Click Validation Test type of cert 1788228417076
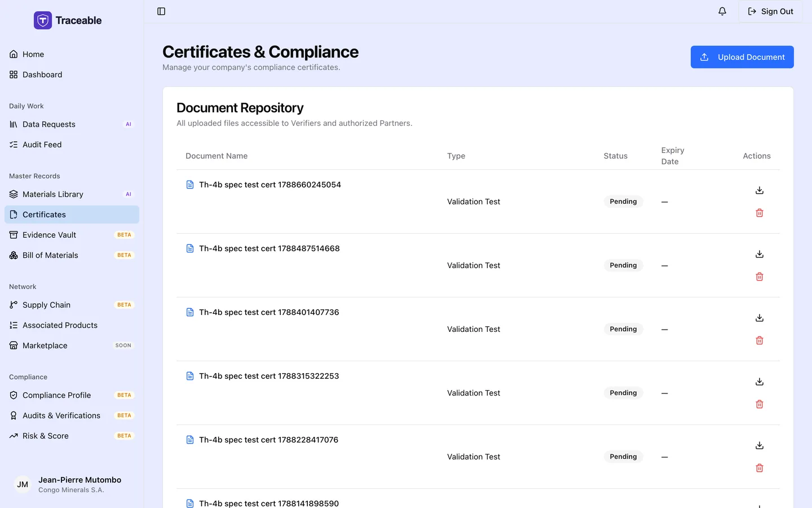812x508 pixels. (x=474, y=457)
